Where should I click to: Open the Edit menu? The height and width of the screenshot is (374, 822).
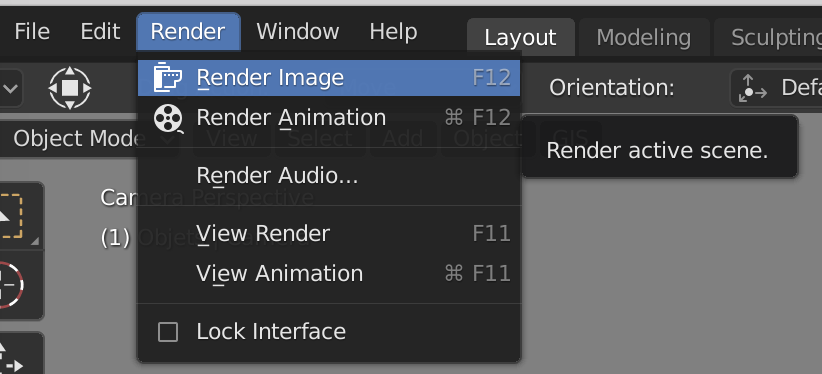[x=100, y=32]
